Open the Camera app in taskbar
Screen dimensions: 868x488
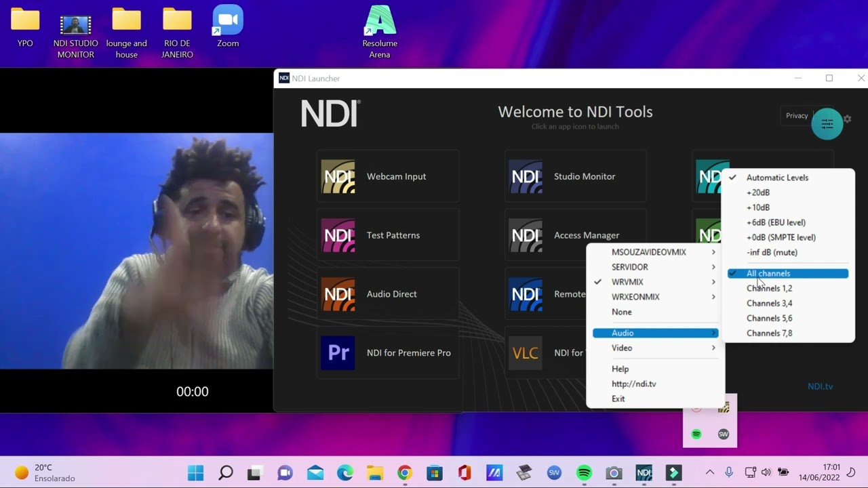coord(614,472)
